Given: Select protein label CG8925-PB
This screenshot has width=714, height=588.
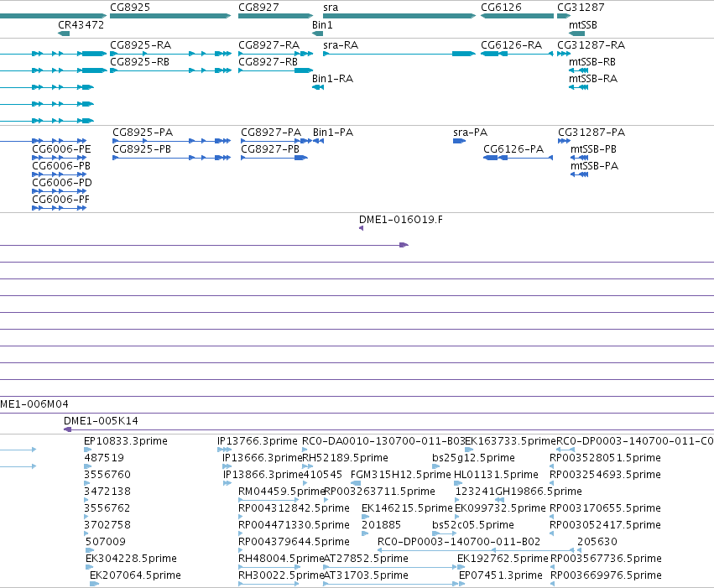Looking at the screenshot, I should point(142,149).
